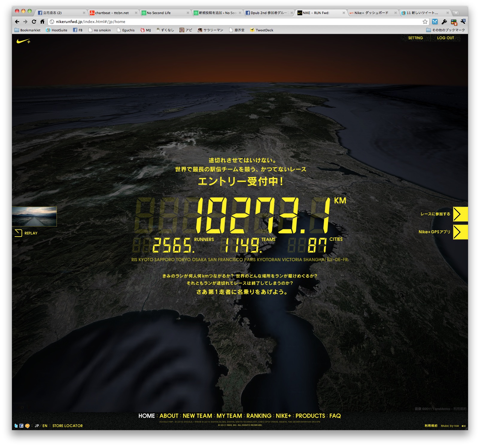Switch to the 11 新しいツイート tab
480x448 pixels.
point(425,13)
